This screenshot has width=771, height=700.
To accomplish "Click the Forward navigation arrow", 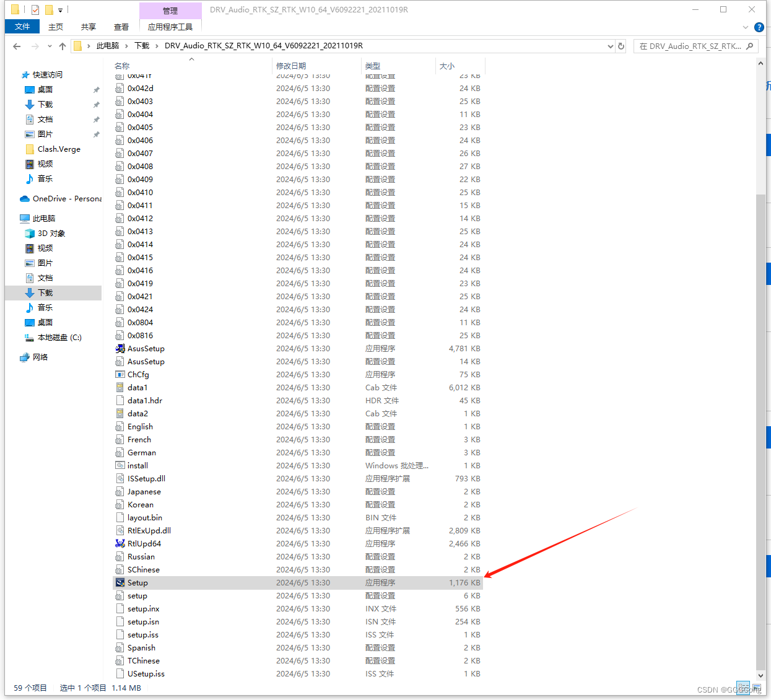I will [35, 46].
